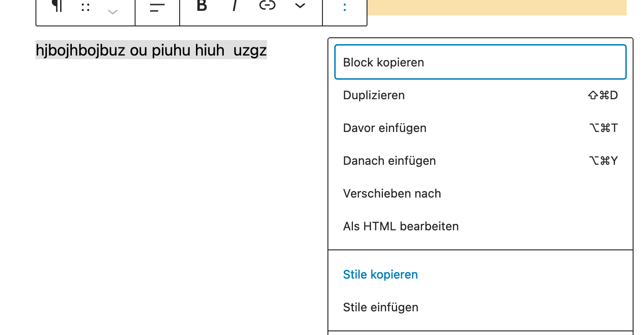The width and height of the screenshot is (644, 335).
Task: Insert a link with the link icon
Action: click(267, 6)
